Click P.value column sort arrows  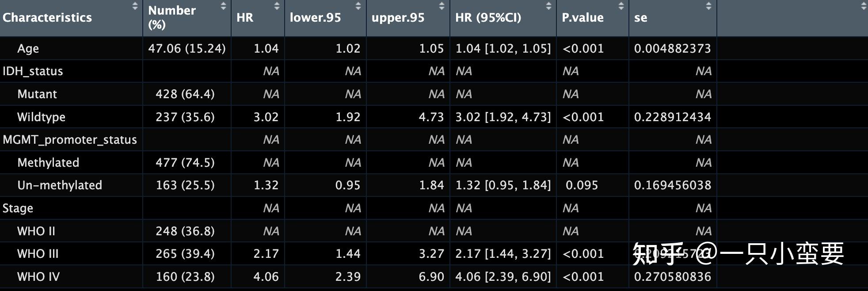[x=621, y=6]
